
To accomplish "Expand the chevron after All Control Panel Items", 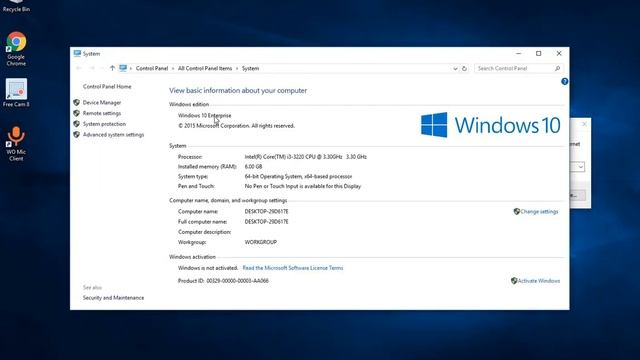I will [x=237, y=69].
